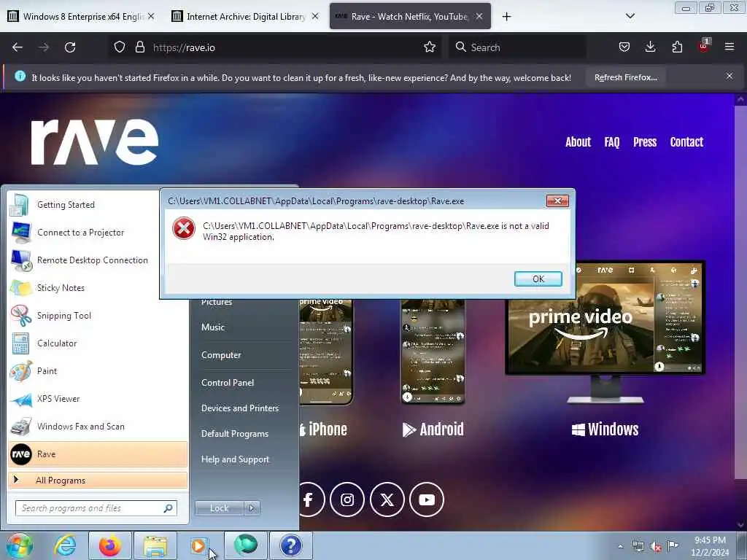The width and height of the screenshot is (747, 560).
Task: Close the Internet Archive tab
Action: click(315, 16)
